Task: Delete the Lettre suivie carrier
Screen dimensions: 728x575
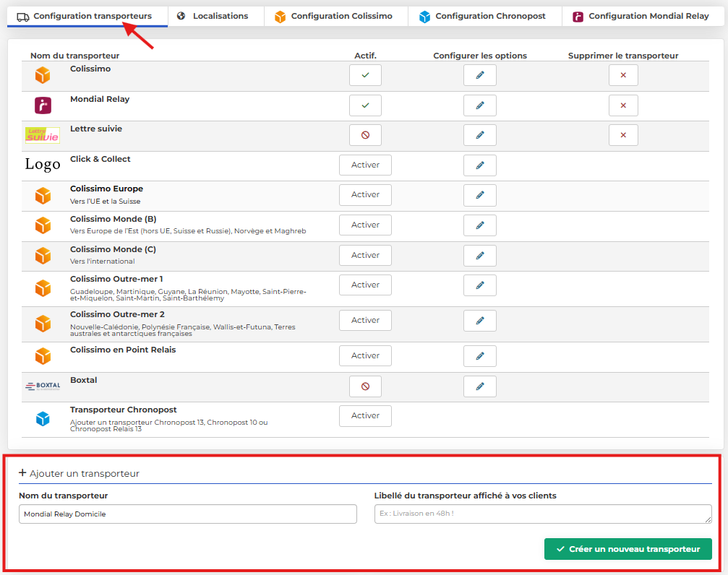Action: 623,135
